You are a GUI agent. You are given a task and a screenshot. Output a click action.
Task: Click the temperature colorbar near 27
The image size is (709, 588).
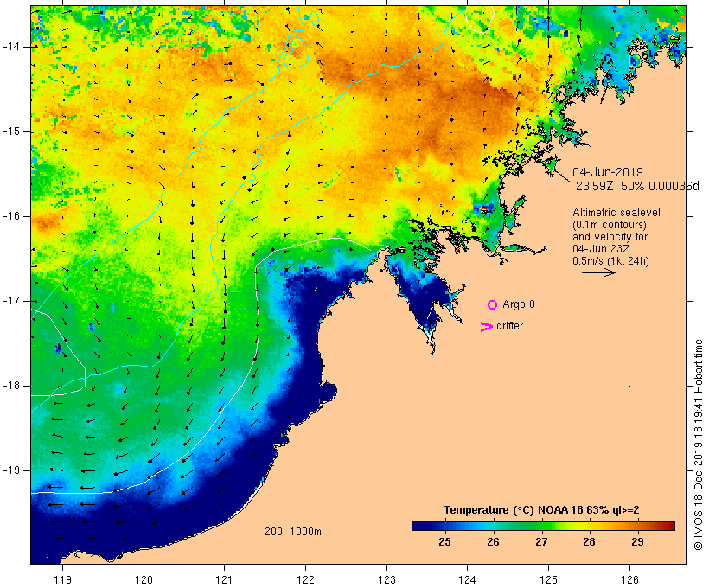tap(542, 526)
